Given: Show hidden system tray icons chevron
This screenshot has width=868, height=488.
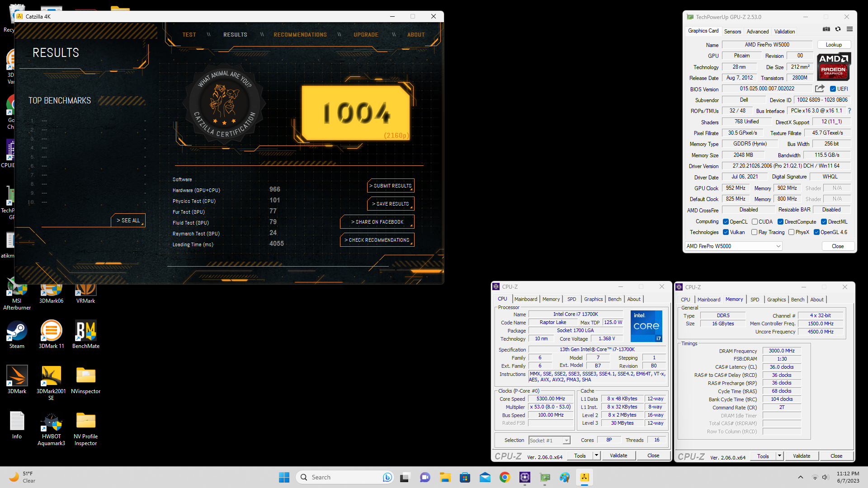Looking at the screenshot, I should 801,477.
